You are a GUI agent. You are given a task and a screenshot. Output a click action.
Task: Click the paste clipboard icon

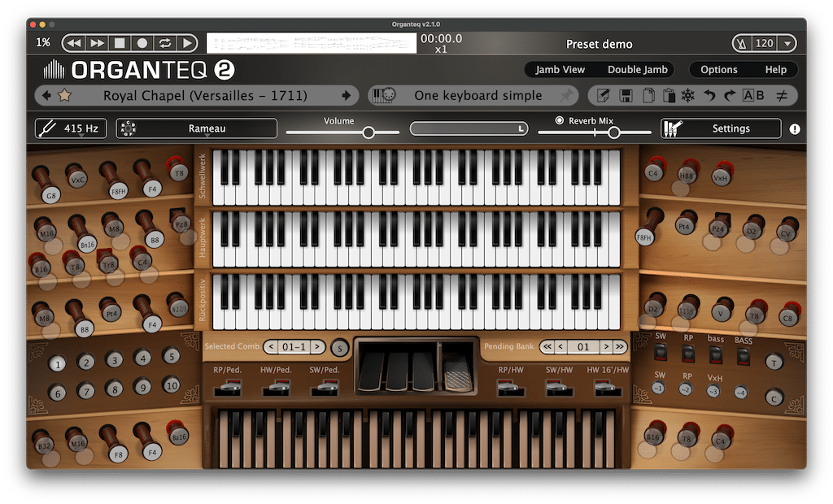tap(669, 96)
